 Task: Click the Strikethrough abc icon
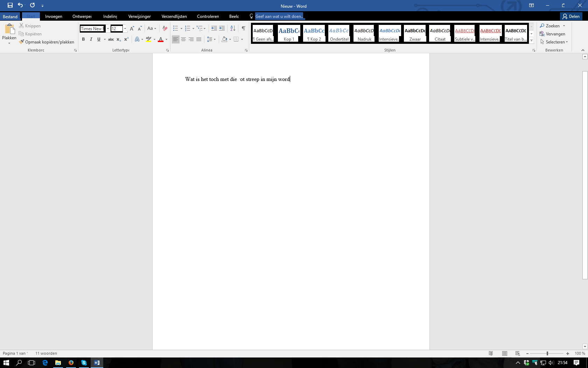tap(111, 39)
